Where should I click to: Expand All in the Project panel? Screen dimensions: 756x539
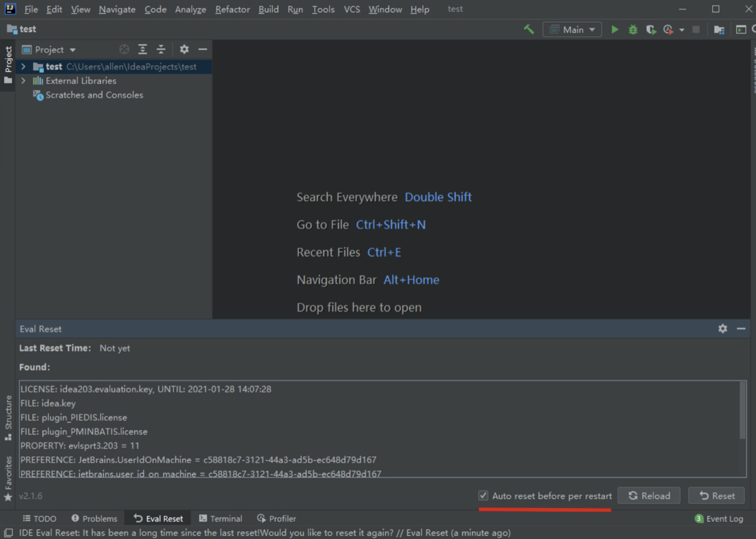point(143,49)
